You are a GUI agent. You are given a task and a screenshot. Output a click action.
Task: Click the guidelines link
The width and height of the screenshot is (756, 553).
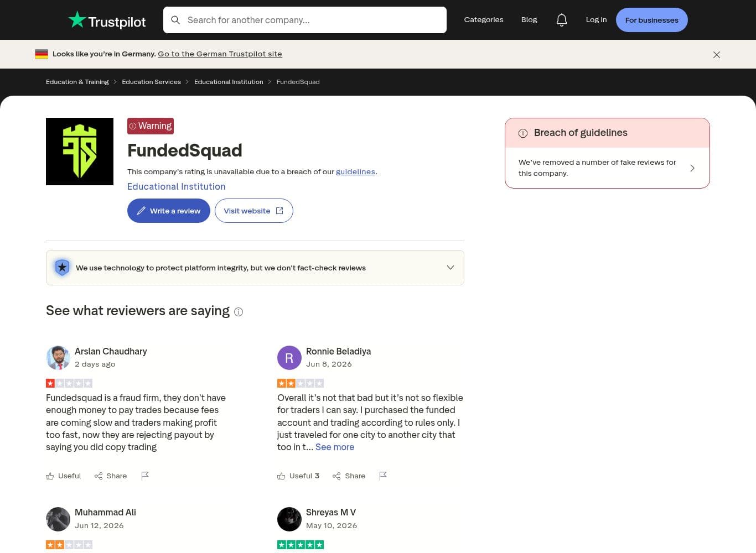[355, 172]
